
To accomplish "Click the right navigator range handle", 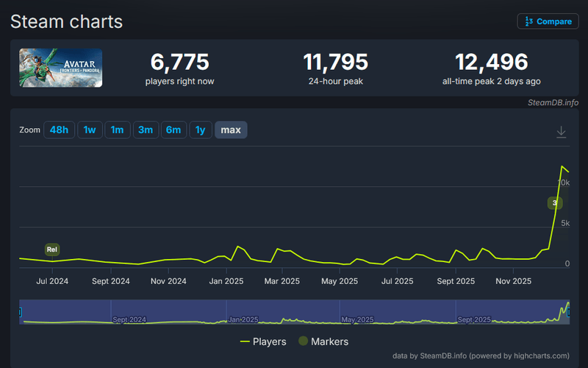I will [x=570, y=312].
